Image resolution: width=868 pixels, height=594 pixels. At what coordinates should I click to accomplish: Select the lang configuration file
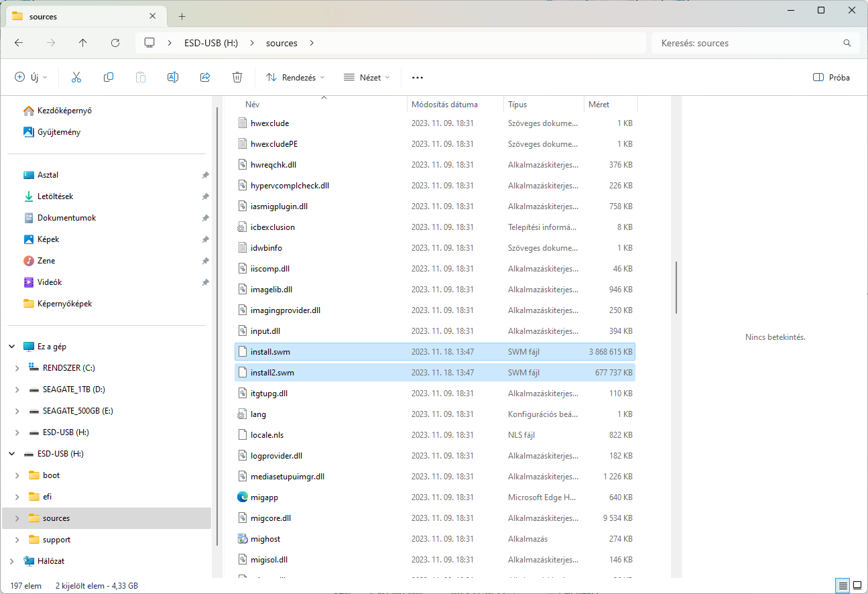pos(435,414)
